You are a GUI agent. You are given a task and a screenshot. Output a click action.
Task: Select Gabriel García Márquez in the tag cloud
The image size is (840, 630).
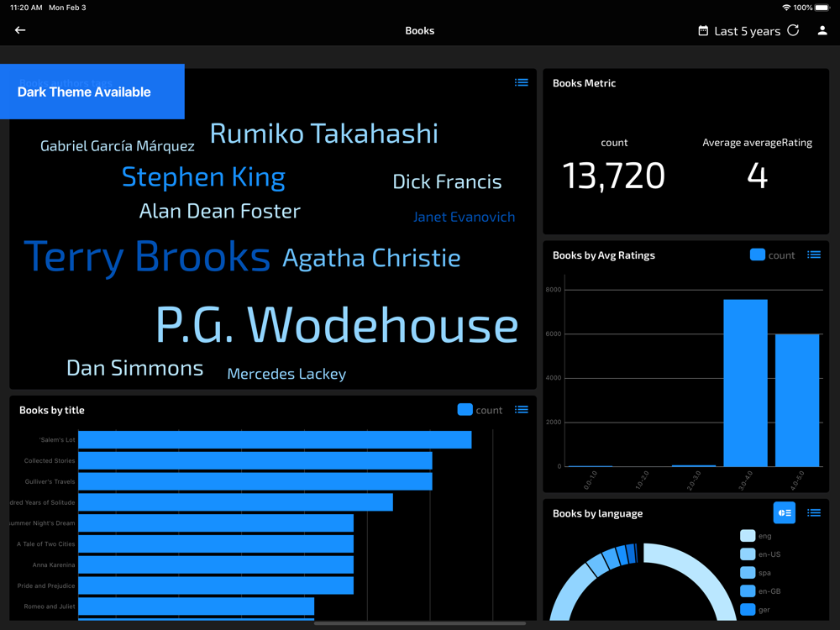pos(118,146)
